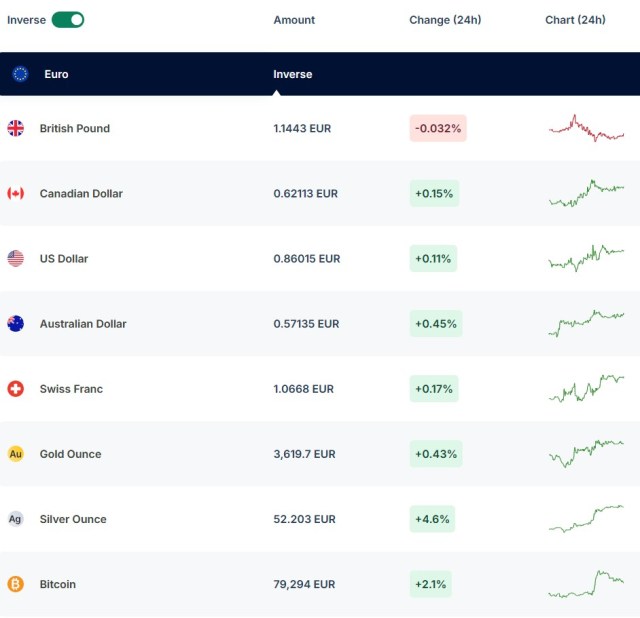Click the British Pound flag icon
Viewport: 640px width, 618px height.
click(x=16, y=128)
